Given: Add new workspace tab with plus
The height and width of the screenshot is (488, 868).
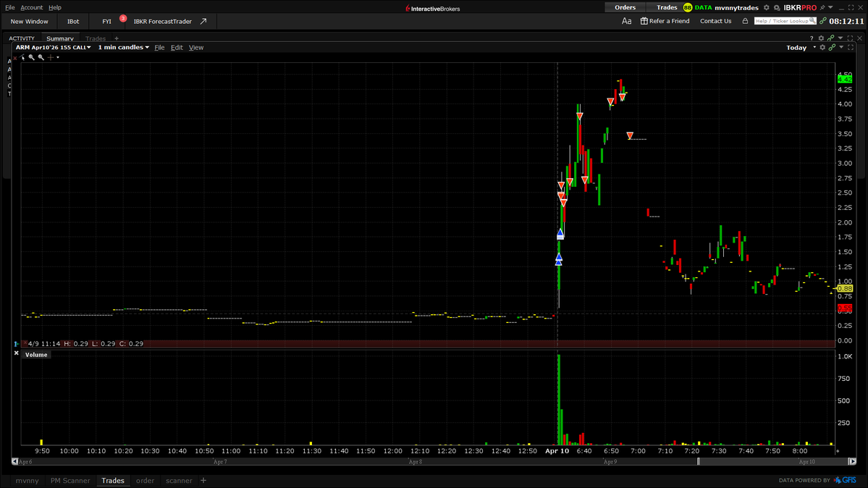Looking at the screenshot, I should [203, 481].
